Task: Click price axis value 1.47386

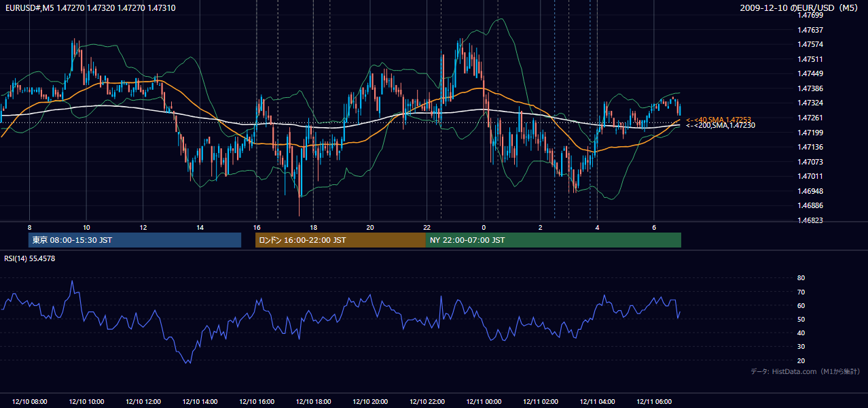Action: click(810, 88)
